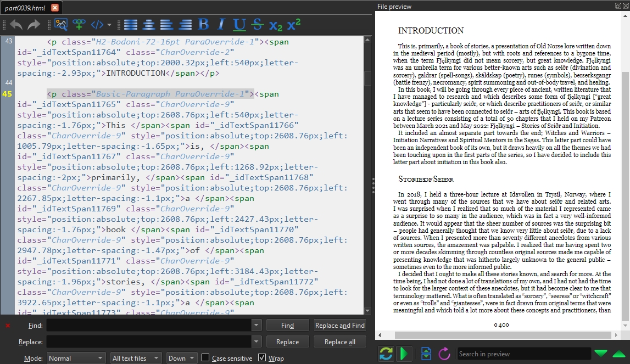
Task: Open the insert image file tool
Action: [60, 25]
